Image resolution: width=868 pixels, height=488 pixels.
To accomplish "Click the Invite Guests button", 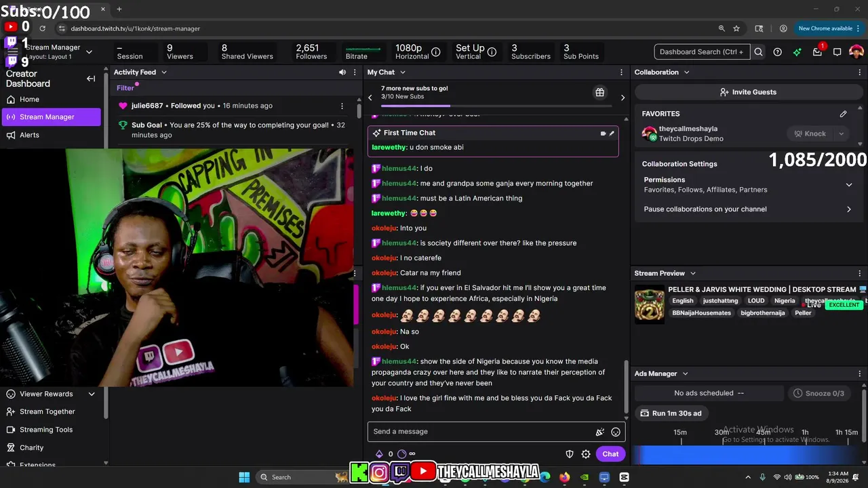I will (x=749, y=92).
